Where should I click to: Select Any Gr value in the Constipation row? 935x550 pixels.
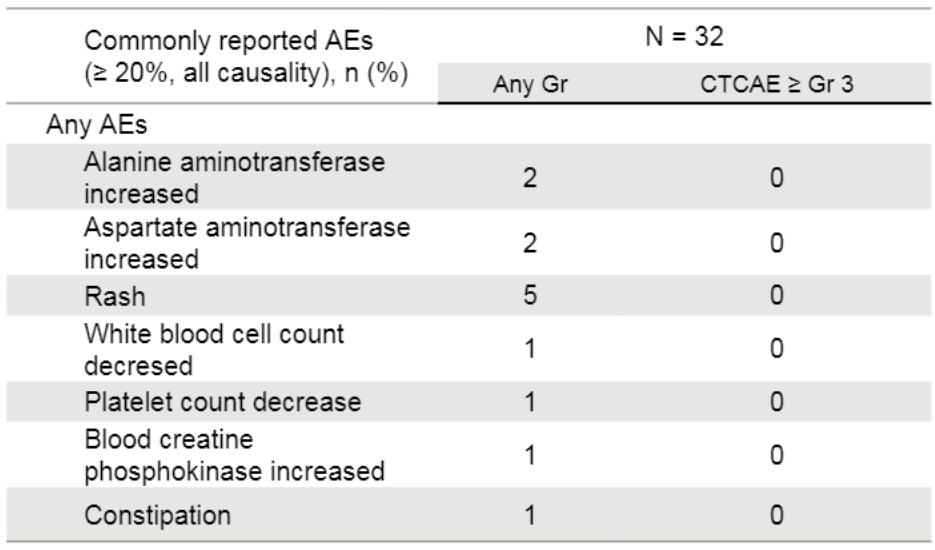pos(532,516)
